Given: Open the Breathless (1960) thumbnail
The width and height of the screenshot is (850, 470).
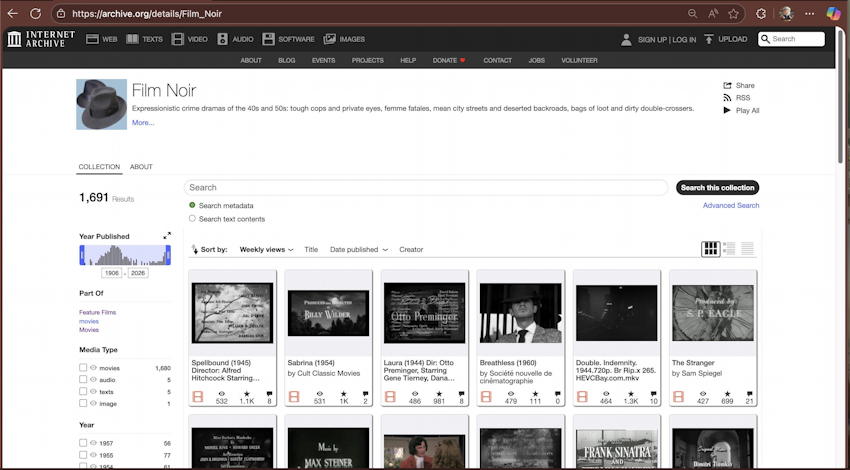Looking at the screenshot, I should pyautogui.click(x=520, y=313).
